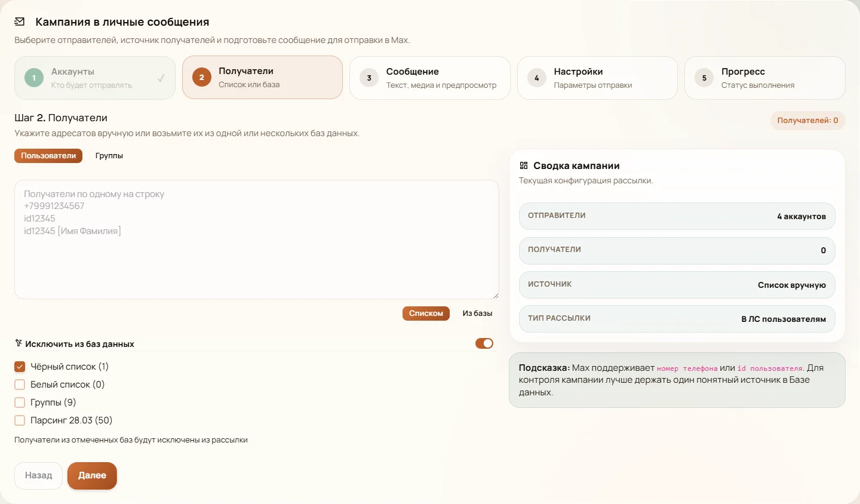Image resolution: width=860 pixels, height=504 pixels.
Task: Go back with the Назад button
Action: click(39, 475)
